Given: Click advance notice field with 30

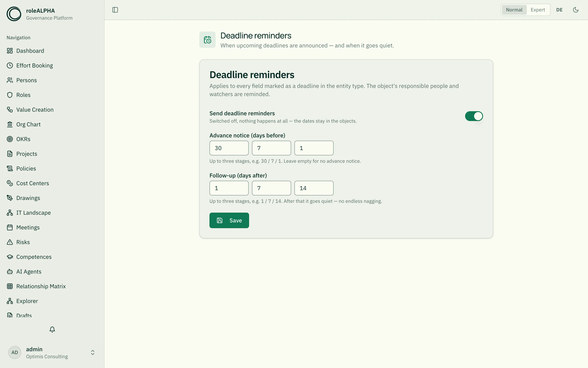Looking at the screenshot, I should pos(229,148).
